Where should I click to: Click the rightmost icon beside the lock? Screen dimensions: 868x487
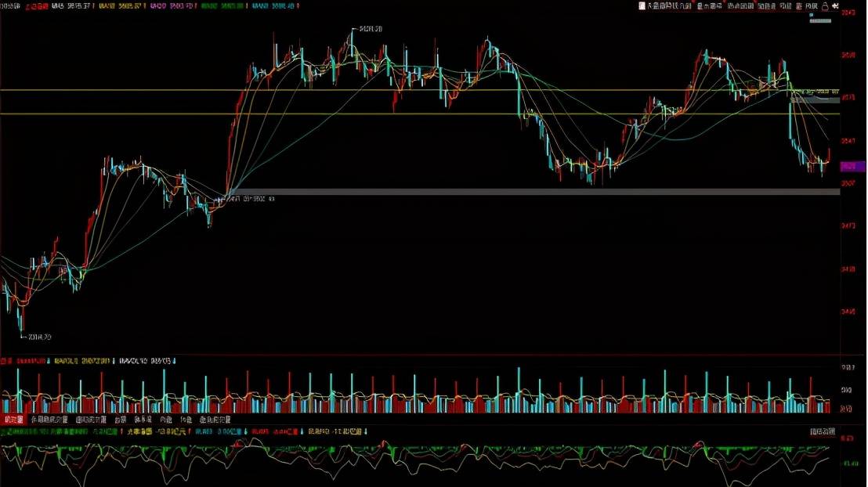(x=835, y=5)
